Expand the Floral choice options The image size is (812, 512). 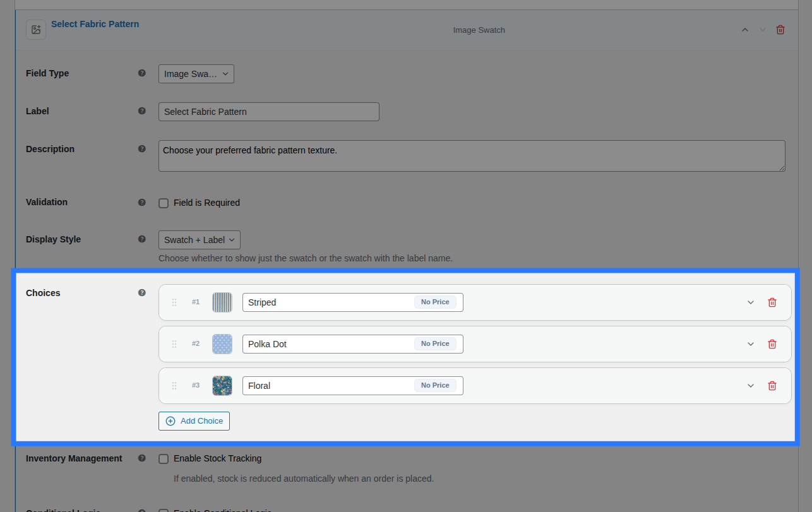pos(751,386)
